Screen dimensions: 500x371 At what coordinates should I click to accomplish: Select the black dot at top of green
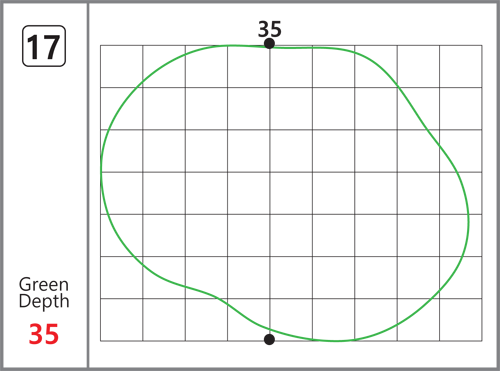(x=269, y=44)
